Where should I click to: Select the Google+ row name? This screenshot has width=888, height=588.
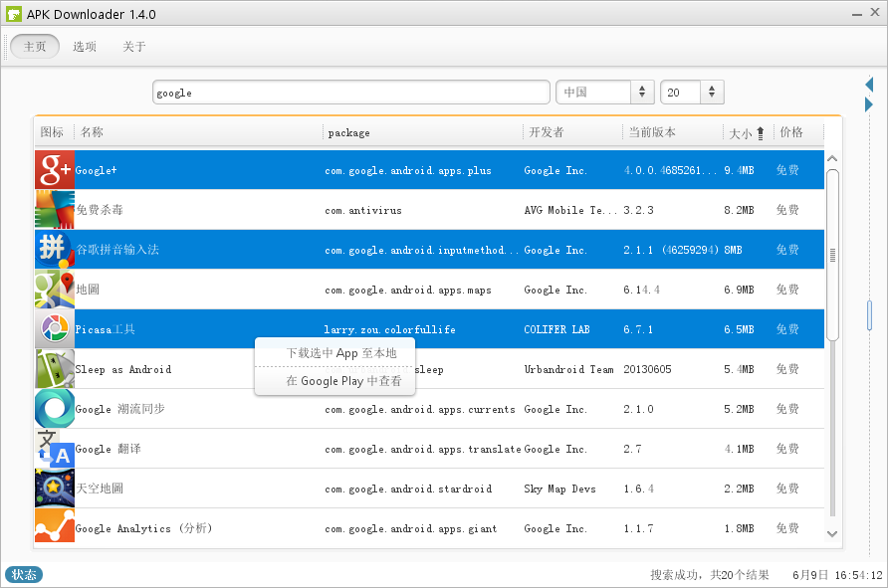(x=96, y=170)
